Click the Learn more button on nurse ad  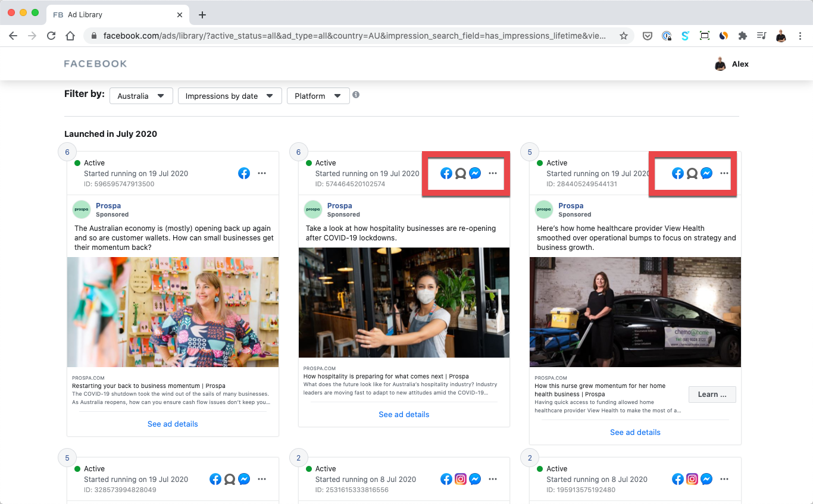712,395
